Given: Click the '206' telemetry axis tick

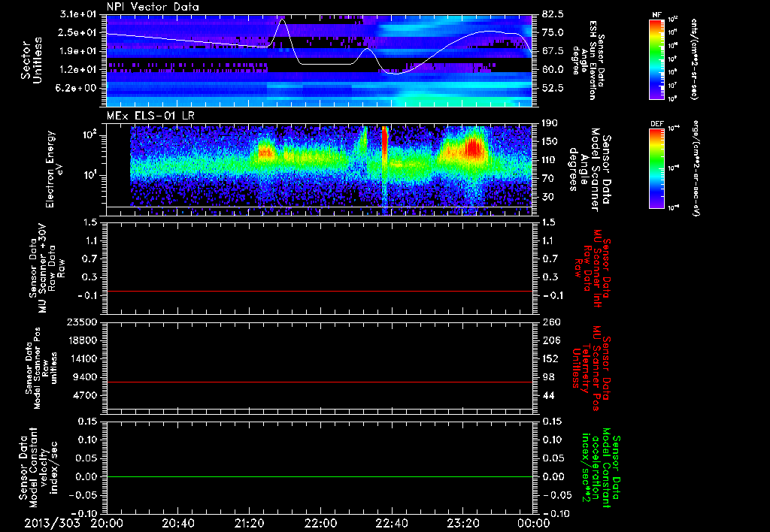Looking at the screenshot, I should 550,340.
